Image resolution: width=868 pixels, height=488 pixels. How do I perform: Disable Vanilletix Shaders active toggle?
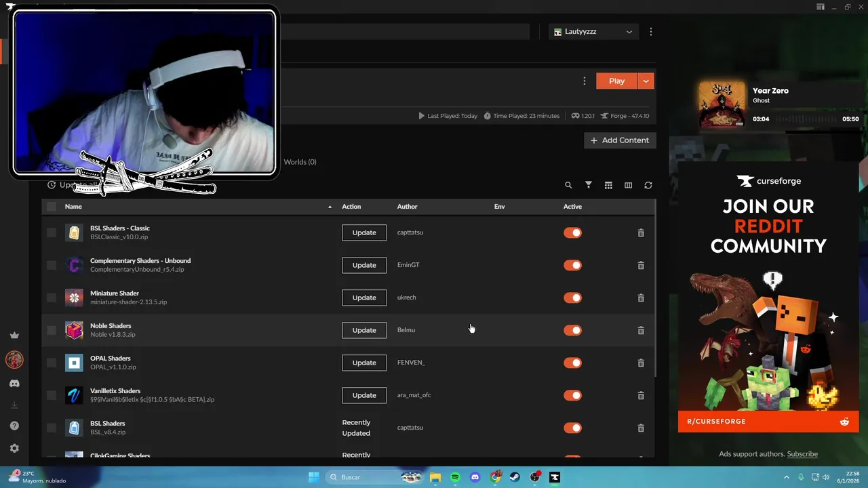[572, 395]
